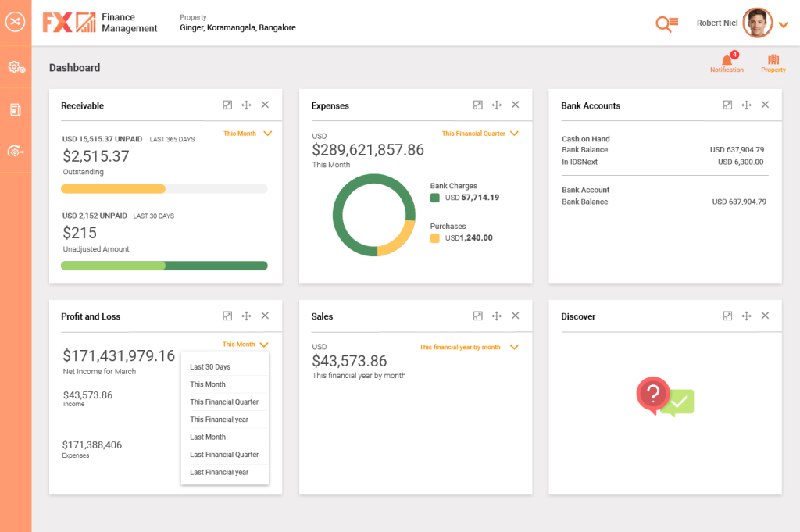Viewport: 800px width, 532px height.
Task: Click the shuffle logo icon atop sidebar
Action: tap(16, 22)
